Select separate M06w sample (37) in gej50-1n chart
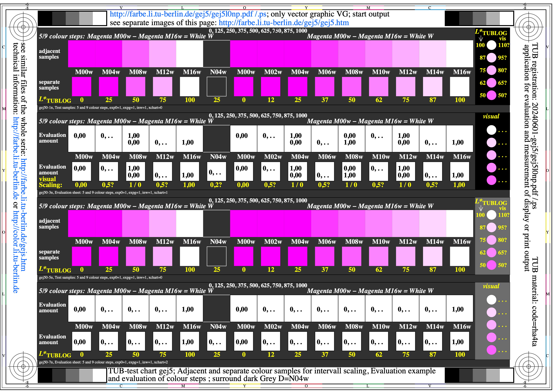 click(325, 87)
